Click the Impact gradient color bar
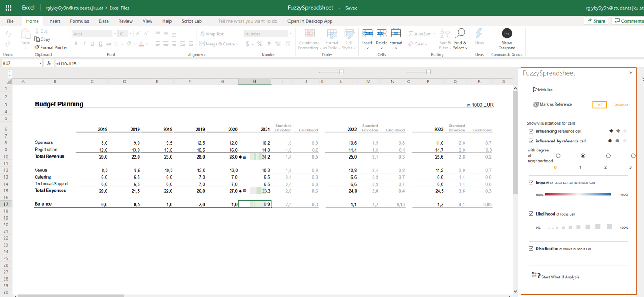Screen dimensions: 644x297 [x=578, y=195]
